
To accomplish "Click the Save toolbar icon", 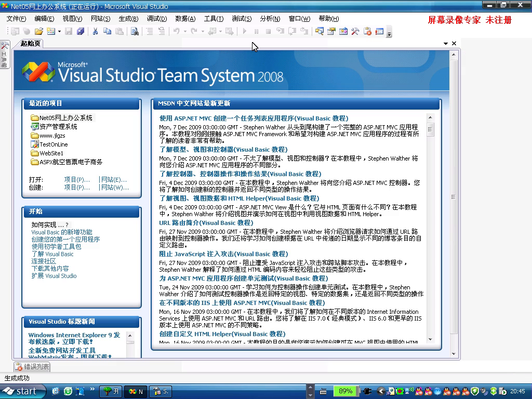I will (x=69, y=32).
